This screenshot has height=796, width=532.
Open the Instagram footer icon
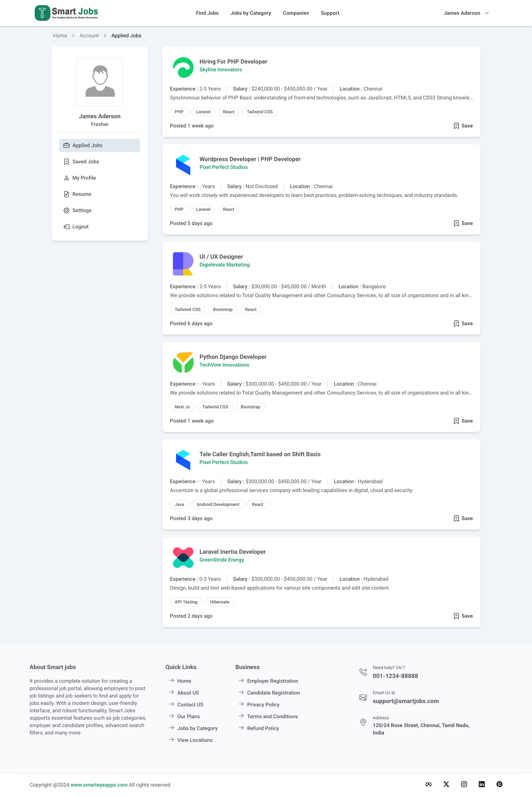click(464, 784)
